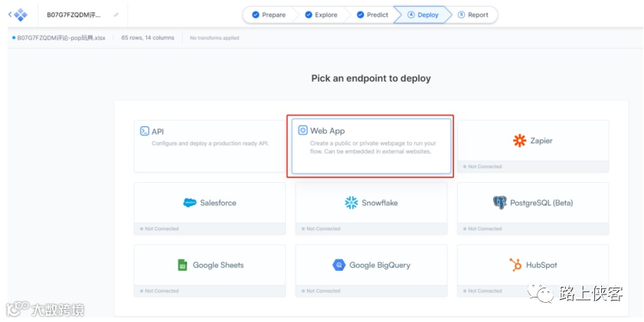The width and height of the screenshot is (644, 322).
Task: Click the Explore step checkmark icon
Action: coord(309,15)
